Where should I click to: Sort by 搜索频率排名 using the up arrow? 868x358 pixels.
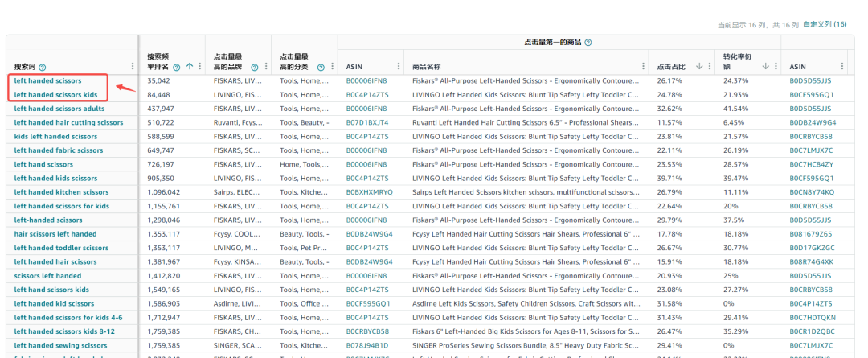[190, 67]
